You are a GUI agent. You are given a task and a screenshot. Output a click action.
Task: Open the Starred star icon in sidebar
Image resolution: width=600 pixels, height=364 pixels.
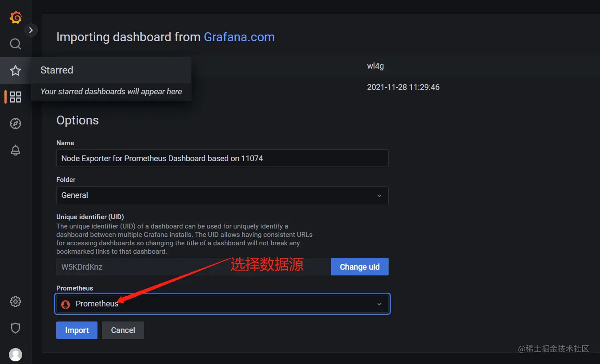point(16,70)
